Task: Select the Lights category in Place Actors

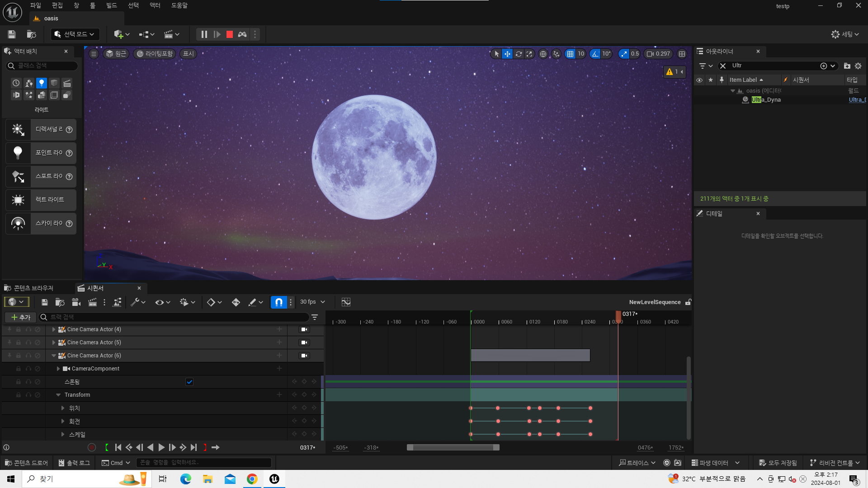Action: pos(41,83)
